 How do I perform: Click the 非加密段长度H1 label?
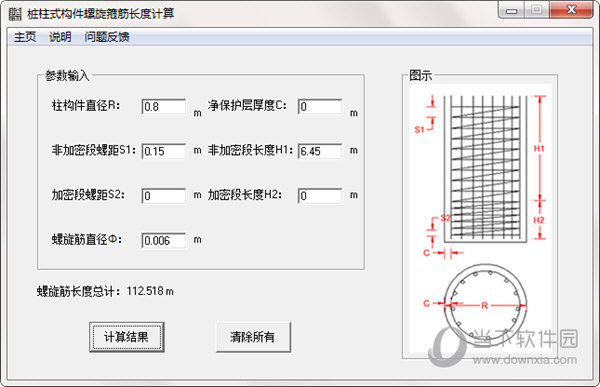(x=250, y=150)
